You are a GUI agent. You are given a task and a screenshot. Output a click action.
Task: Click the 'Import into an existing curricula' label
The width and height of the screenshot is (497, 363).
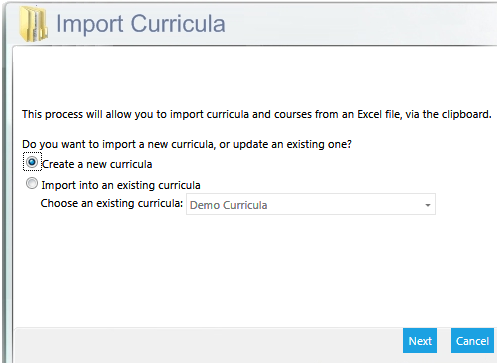coord(121,185)
